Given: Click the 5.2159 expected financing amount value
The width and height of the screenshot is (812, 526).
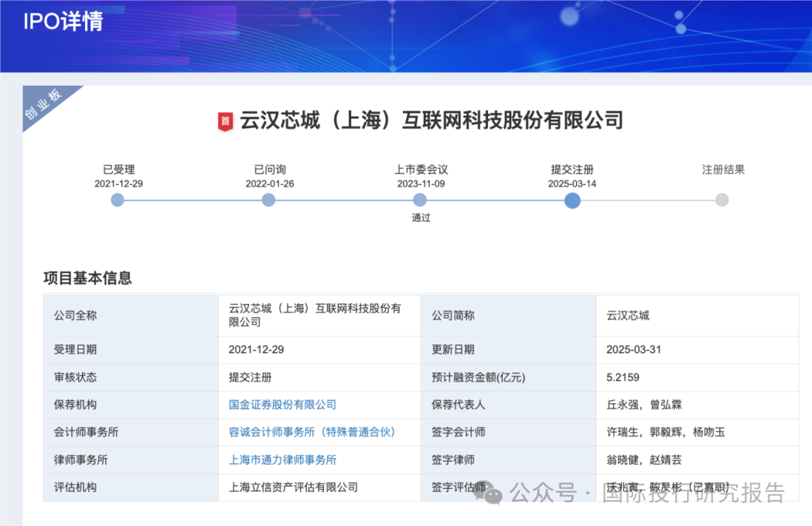Looking at the screenshot, I should [x=623, y=377].
